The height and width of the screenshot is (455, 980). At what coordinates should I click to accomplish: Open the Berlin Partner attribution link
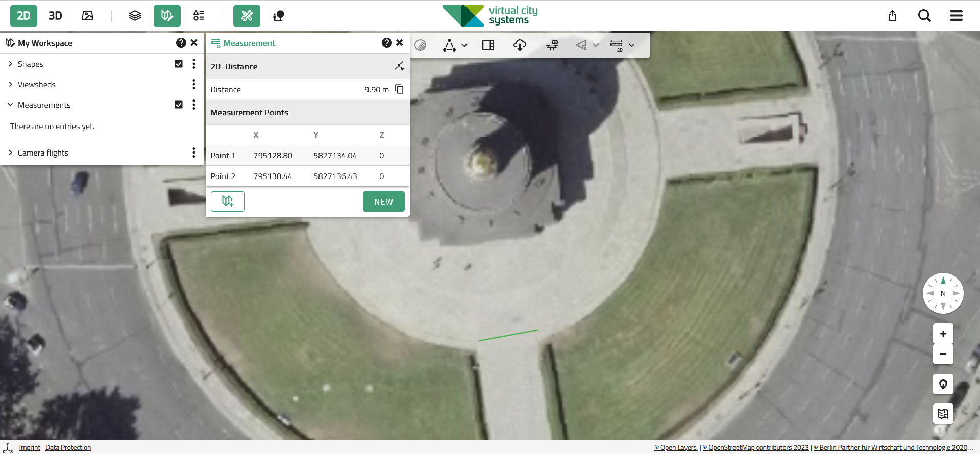point(894,448)
